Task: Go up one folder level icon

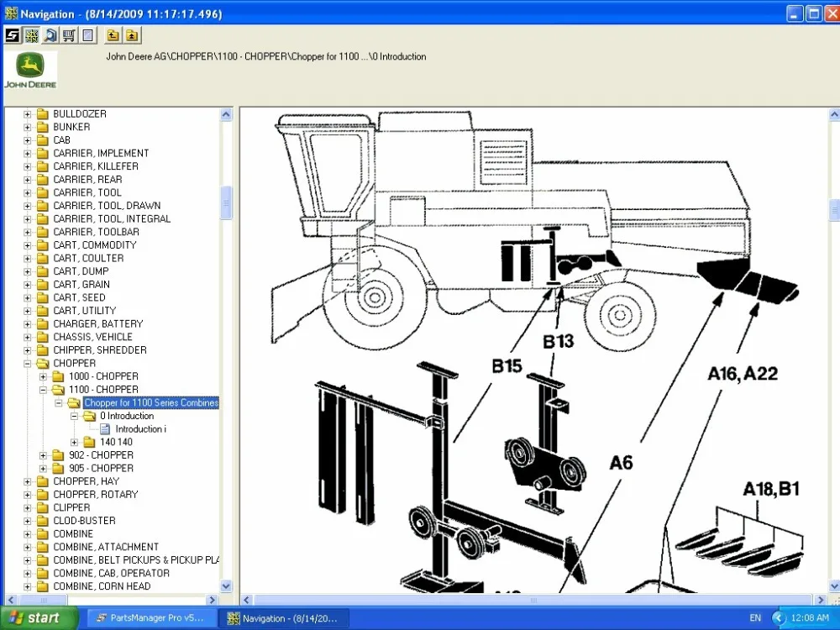Action: pyautogui.click(x=113, y=36)
